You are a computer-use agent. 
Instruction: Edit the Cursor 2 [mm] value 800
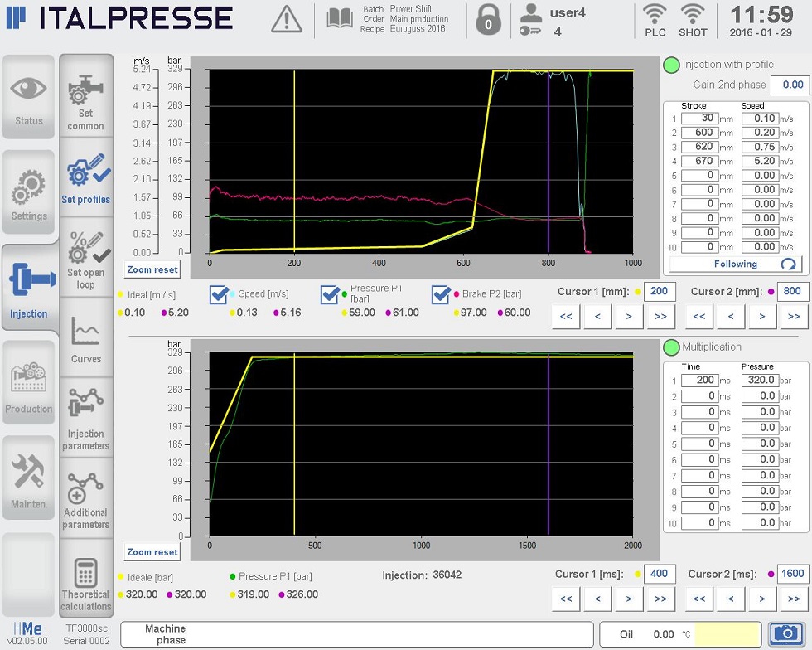(792, 291)
